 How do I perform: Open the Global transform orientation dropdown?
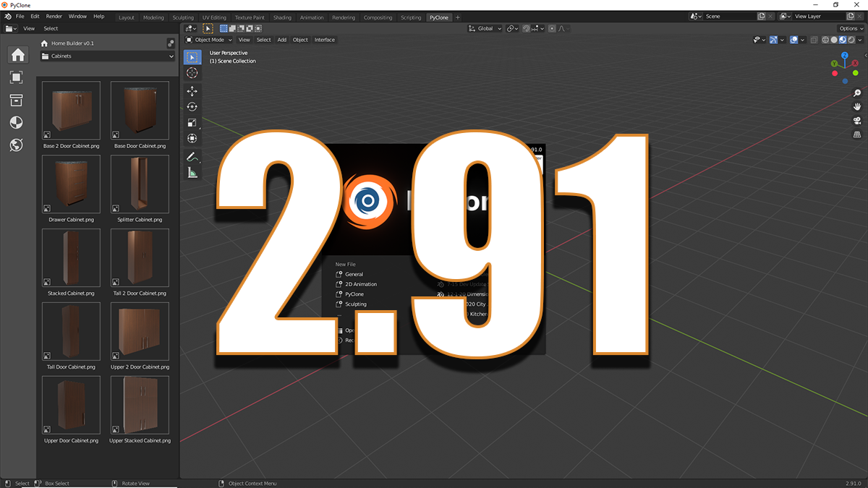(483, 28)
